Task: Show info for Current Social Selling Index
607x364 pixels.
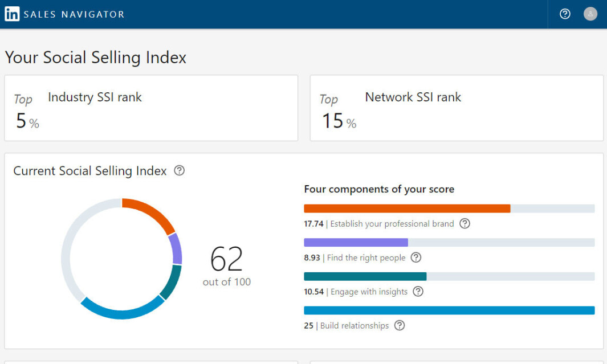Action: [179, 170]
